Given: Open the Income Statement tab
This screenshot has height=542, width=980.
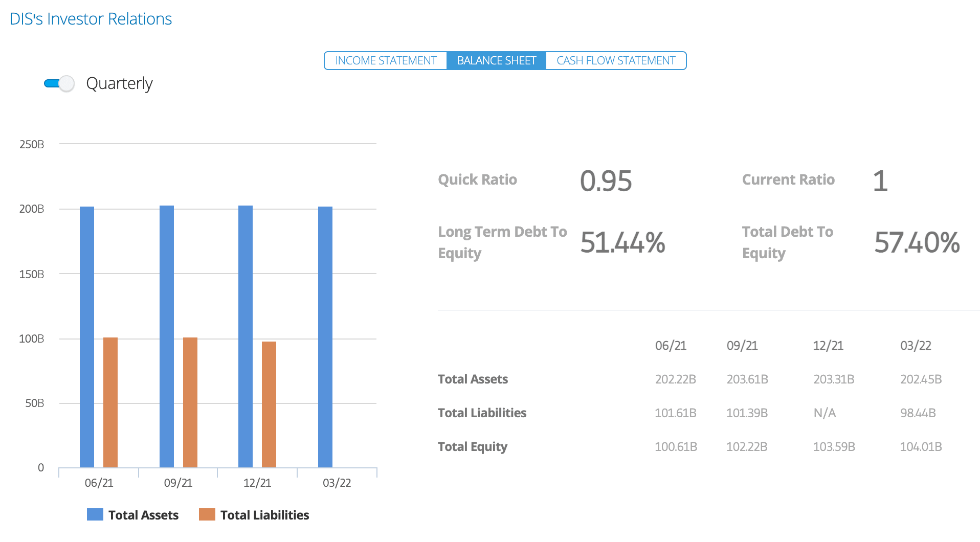Looking at the screenshot, I should pos(386,61).
